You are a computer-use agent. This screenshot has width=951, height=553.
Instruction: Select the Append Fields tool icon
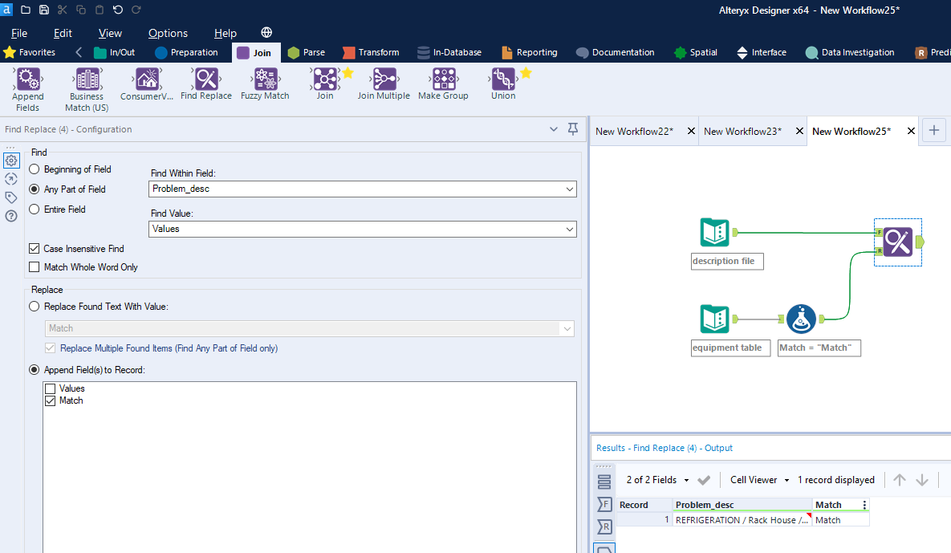[28, 79]
